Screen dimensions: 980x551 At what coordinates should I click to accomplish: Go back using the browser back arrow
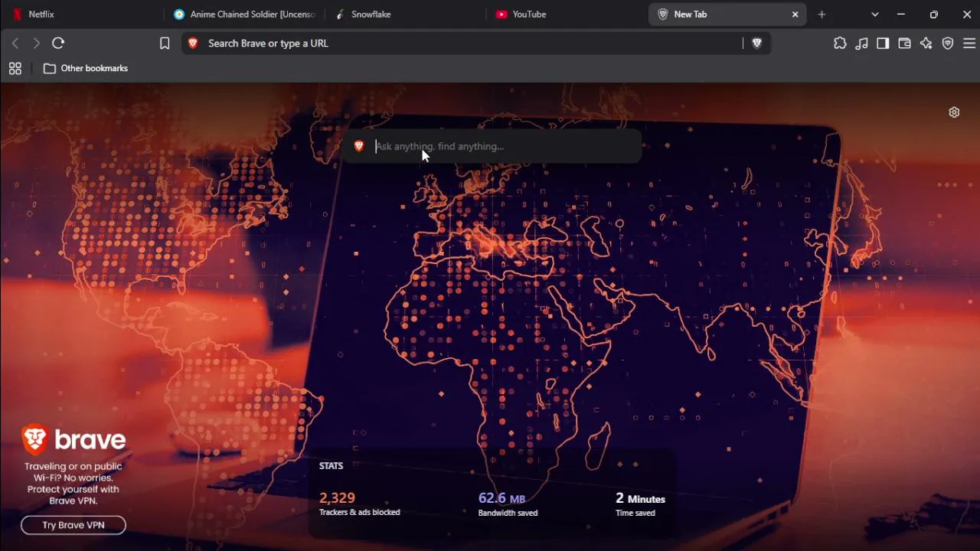tap(15, 44)
